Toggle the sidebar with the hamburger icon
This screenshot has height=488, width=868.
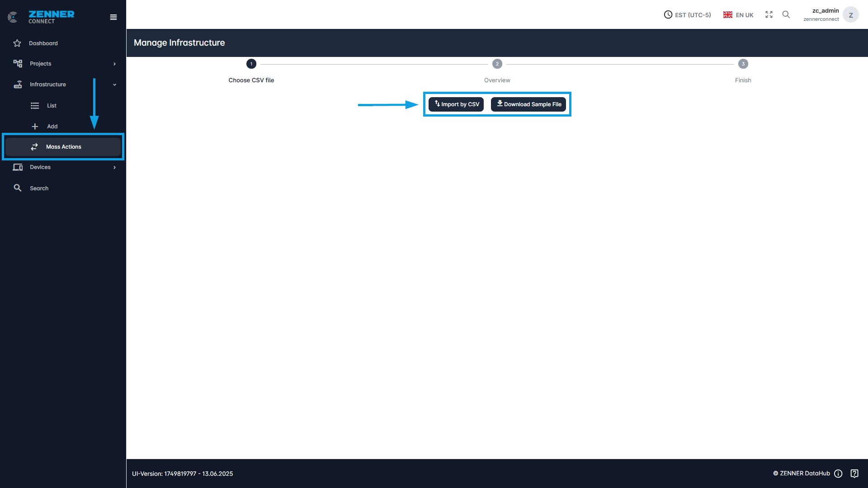[113, 17]
